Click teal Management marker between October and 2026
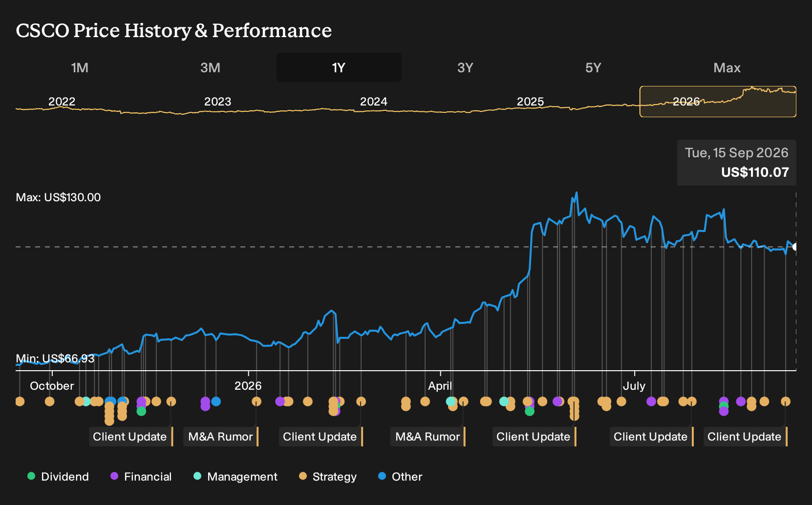812x505 pixels. [x=85, y=401]
